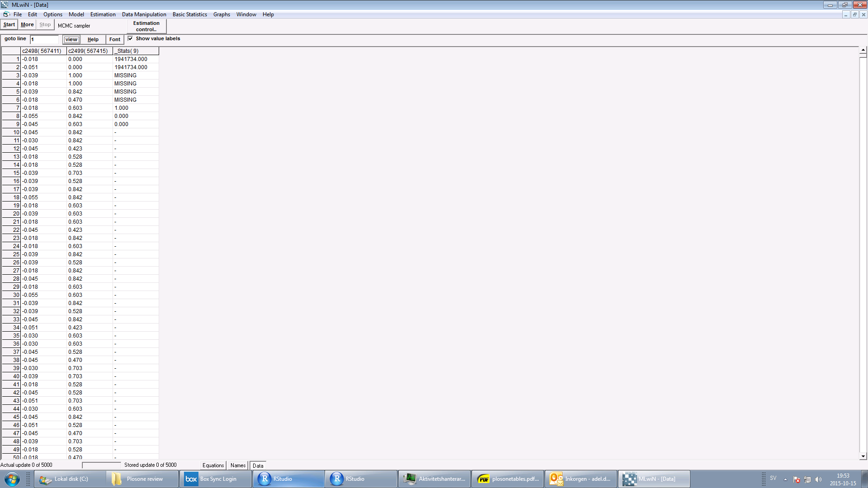Screen dimensions: 868x488
Task: Select column header c2498
Action: tap(42, 51)
